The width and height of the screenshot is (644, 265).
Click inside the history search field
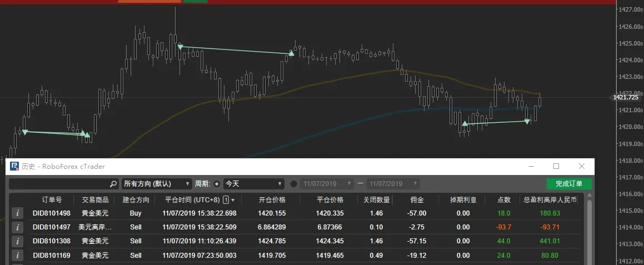click(59, 184)
